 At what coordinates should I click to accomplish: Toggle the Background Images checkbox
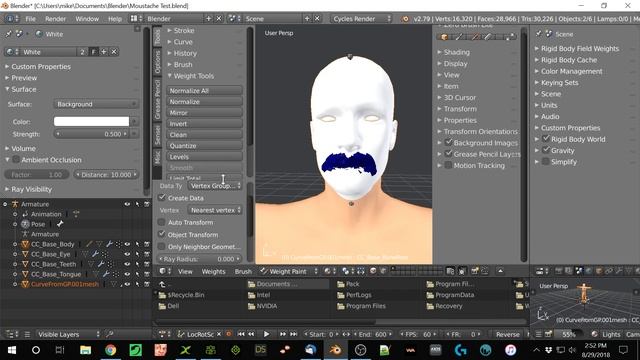click(448, 142)
